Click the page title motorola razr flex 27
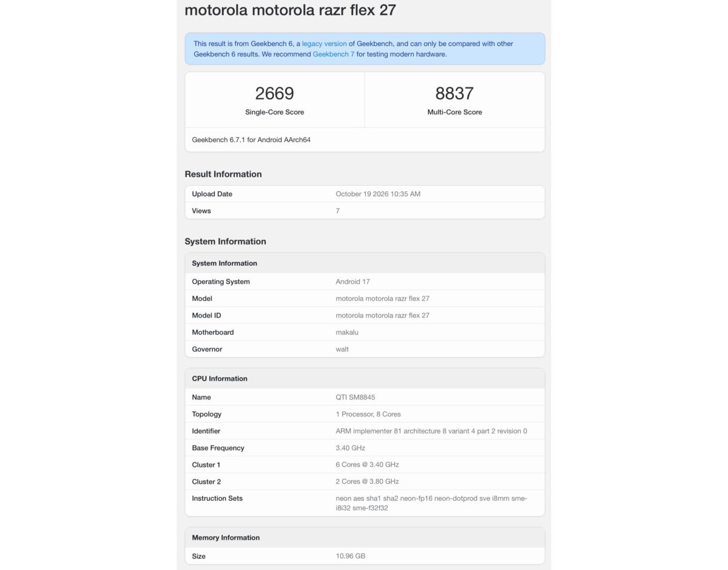 [x=291, y=10]
